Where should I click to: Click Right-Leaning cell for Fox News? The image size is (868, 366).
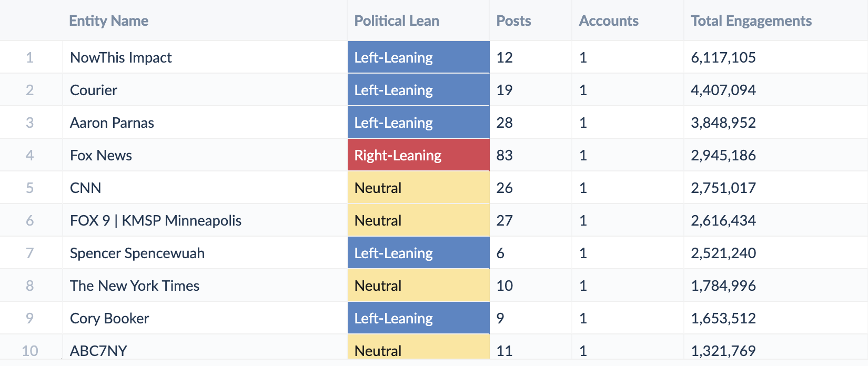[419, 155]
